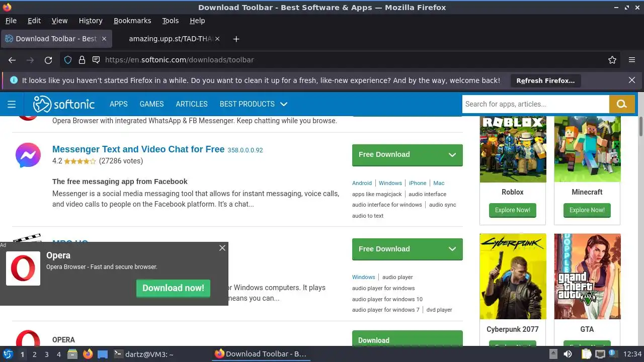Open the tracking protection shield icon
The height and width of the screenshot is (362, 644).
68,60
